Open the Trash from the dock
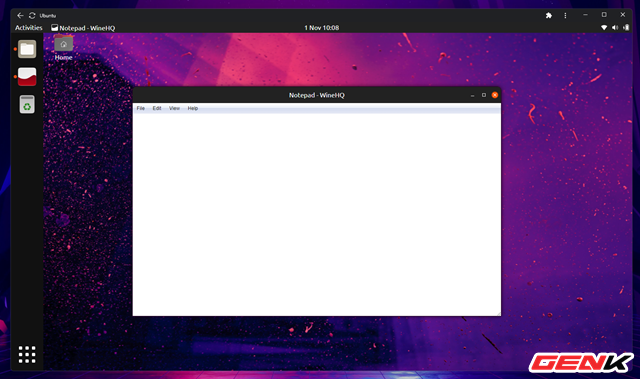The width and height of the screenshot is (640, 379). click(x=27, y=104)
